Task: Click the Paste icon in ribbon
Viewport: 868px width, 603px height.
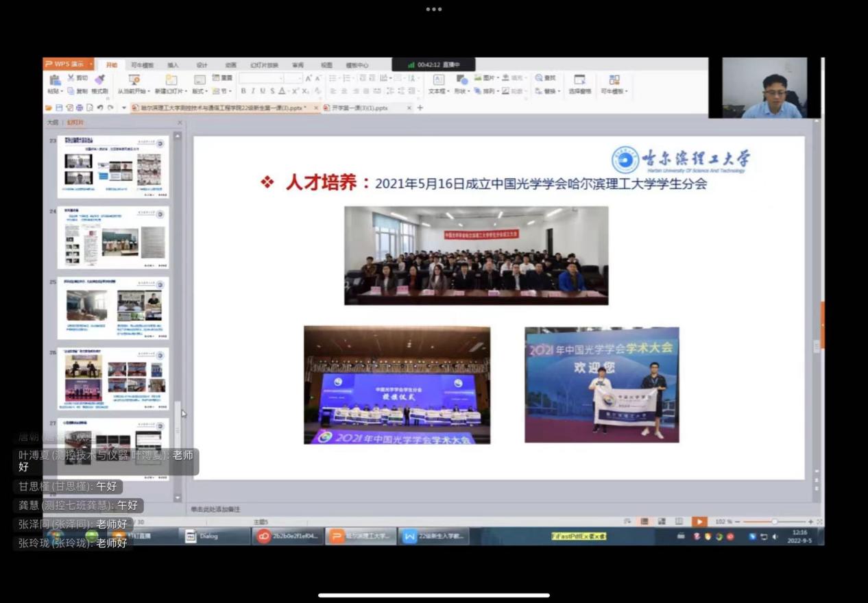Action: coord(54,79)
